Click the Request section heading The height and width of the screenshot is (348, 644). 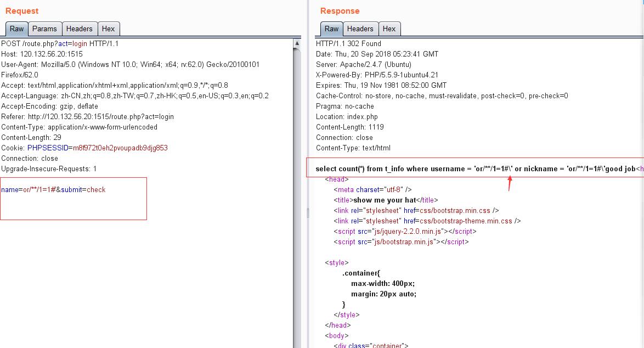tap(22, 11)
